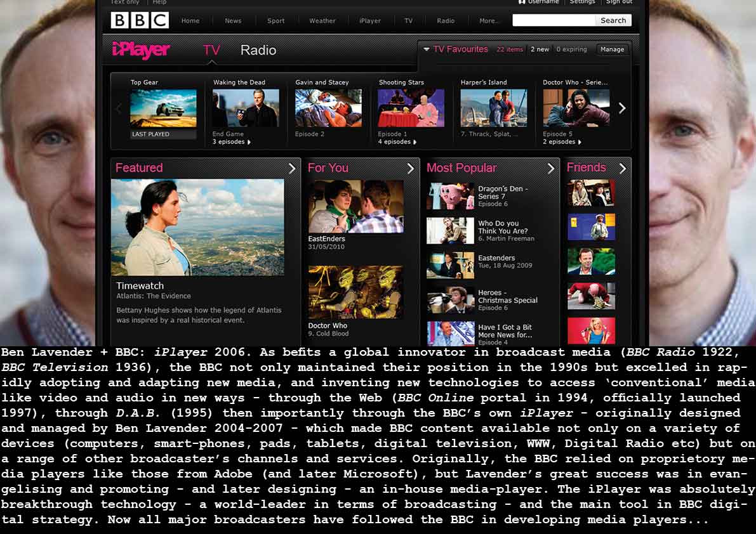The image size is (756, 534).
Task: Open For You section arrow
Action: pyautogui.click(x=410, y=168)
